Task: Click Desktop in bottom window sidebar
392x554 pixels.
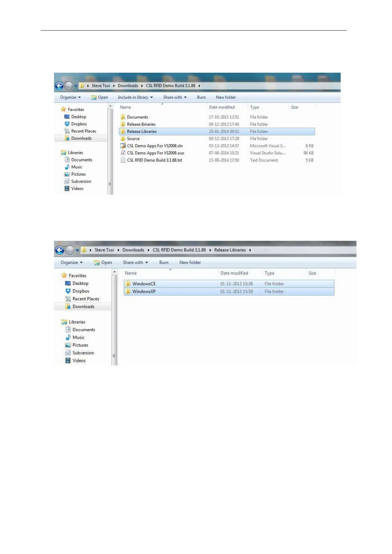Action: pyautogui.click(x=77, y=284)
